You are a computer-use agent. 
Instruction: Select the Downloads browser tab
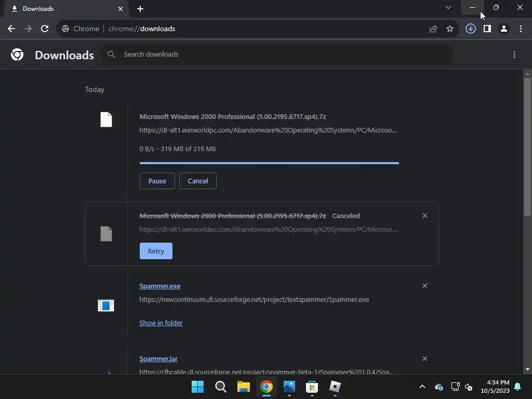(66, 9)
